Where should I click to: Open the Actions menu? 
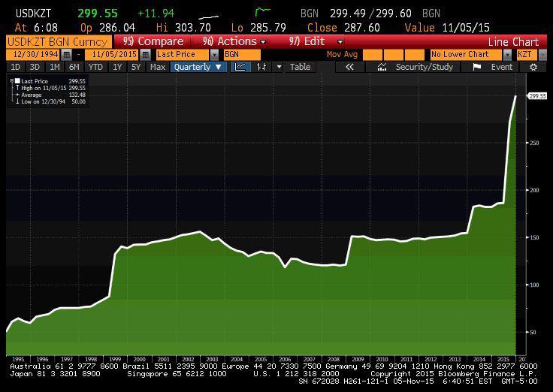tap(230, 41)
